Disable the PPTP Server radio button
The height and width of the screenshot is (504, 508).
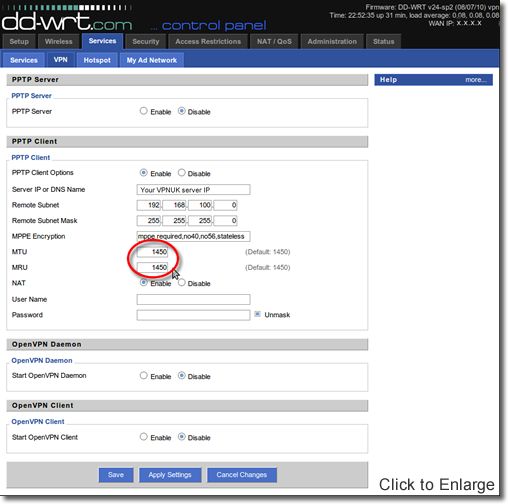tap(181, 111)
